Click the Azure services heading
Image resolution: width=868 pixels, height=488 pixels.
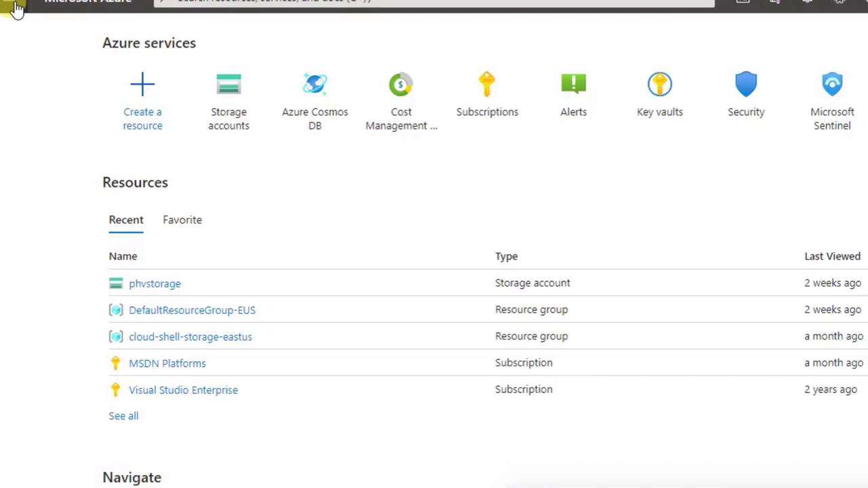[x=149, y=43]
